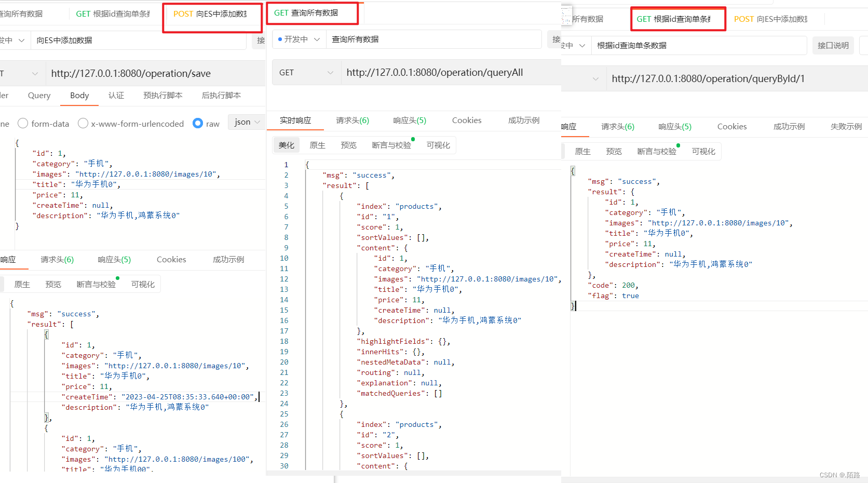
Task: Click the operation/save URL field
Action: [156, 74]
